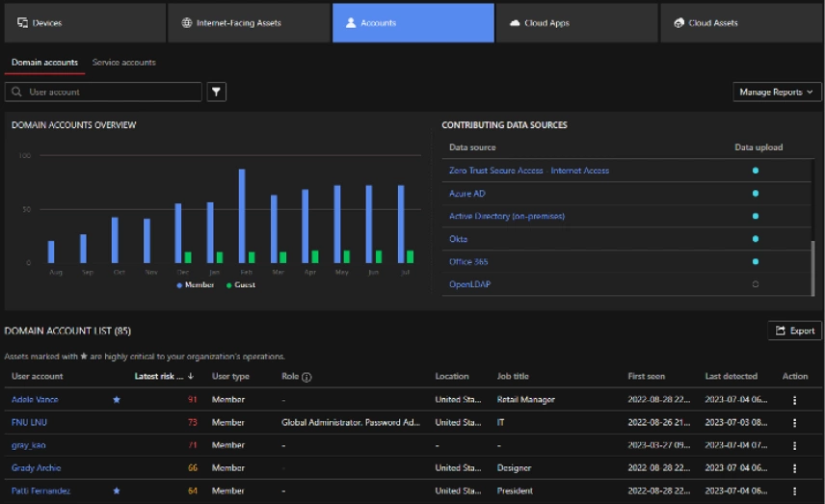Viewport: 825px width, 504px height.
Task: Click the User account column header
Action: tap(37, 376)
